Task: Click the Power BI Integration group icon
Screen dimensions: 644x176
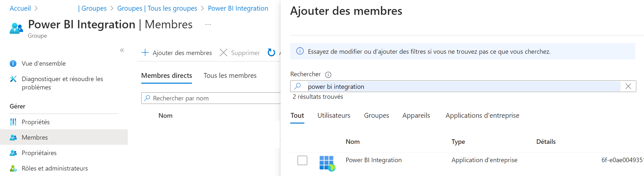Action: tap(16, 28)
